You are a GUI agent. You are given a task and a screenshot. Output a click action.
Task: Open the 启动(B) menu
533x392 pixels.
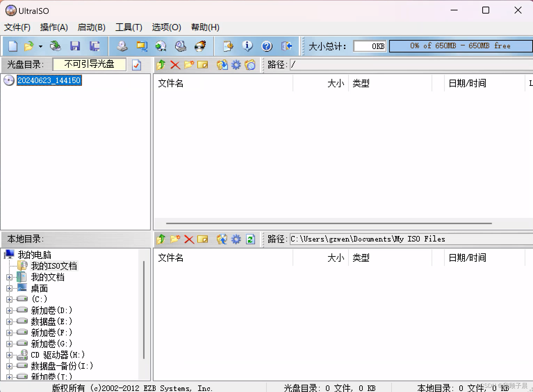[91, 27]
